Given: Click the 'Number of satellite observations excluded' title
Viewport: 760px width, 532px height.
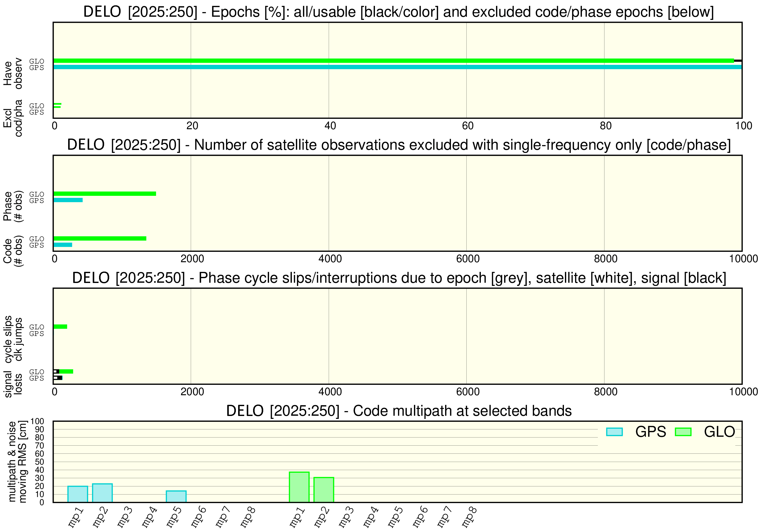Looking at the screenshot, I should tap(399, 145).
